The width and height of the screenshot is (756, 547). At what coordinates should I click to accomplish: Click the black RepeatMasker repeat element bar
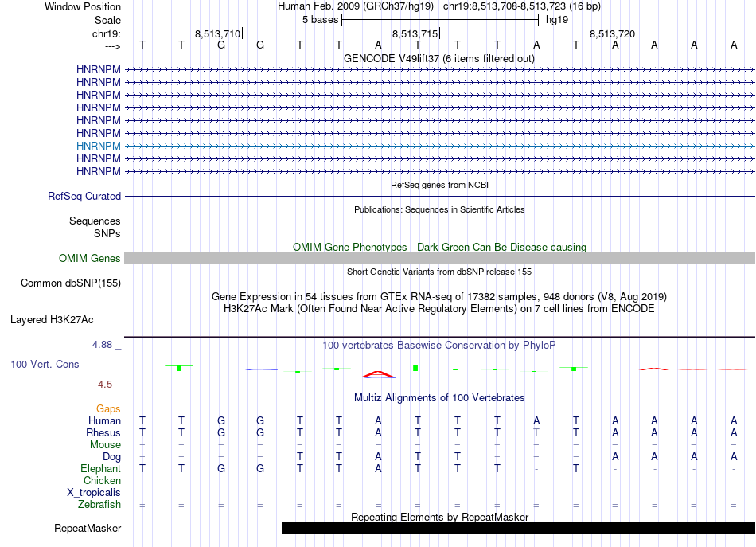coord(518,528)
